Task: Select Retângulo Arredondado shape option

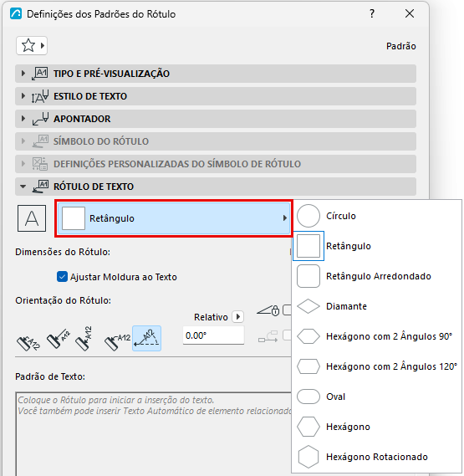Action: pyautogui.click(x=376, y=276)
